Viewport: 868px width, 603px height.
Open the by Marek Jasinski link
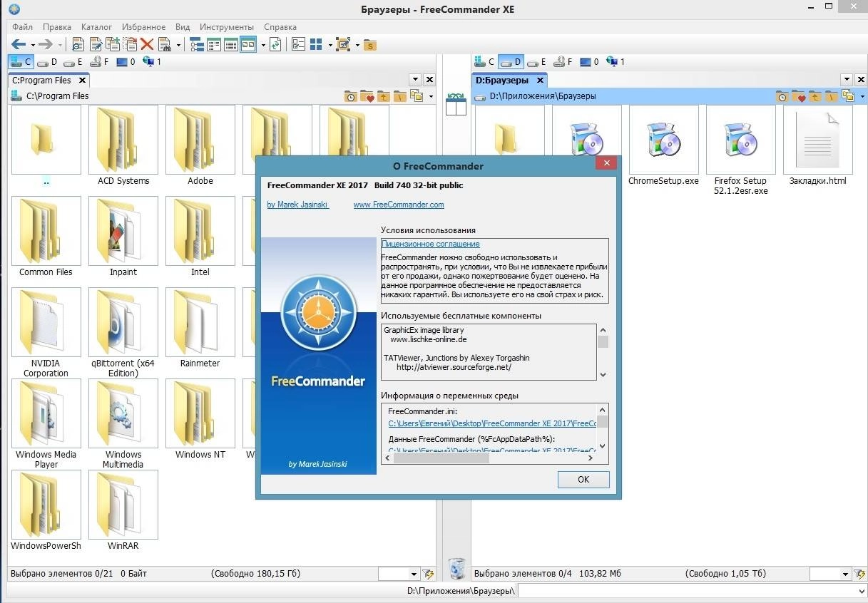point(297,205)
